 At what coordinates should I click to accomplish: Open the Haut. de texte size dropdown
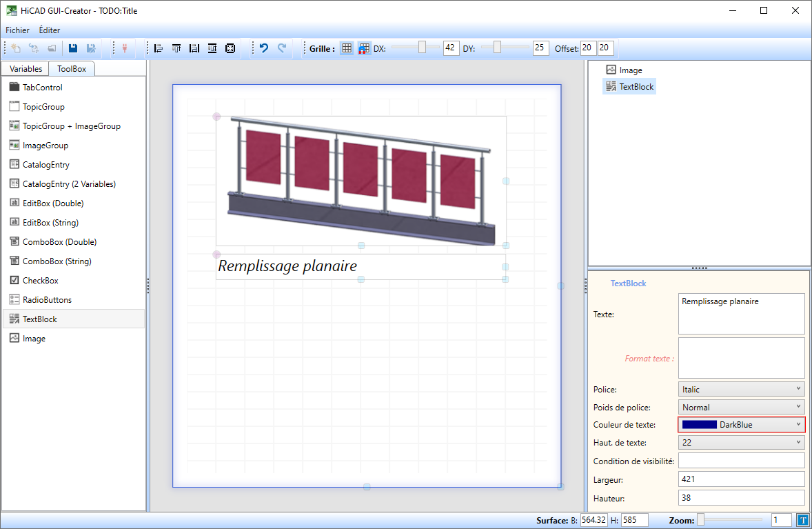pyautogui.click(x=741, y=442)
